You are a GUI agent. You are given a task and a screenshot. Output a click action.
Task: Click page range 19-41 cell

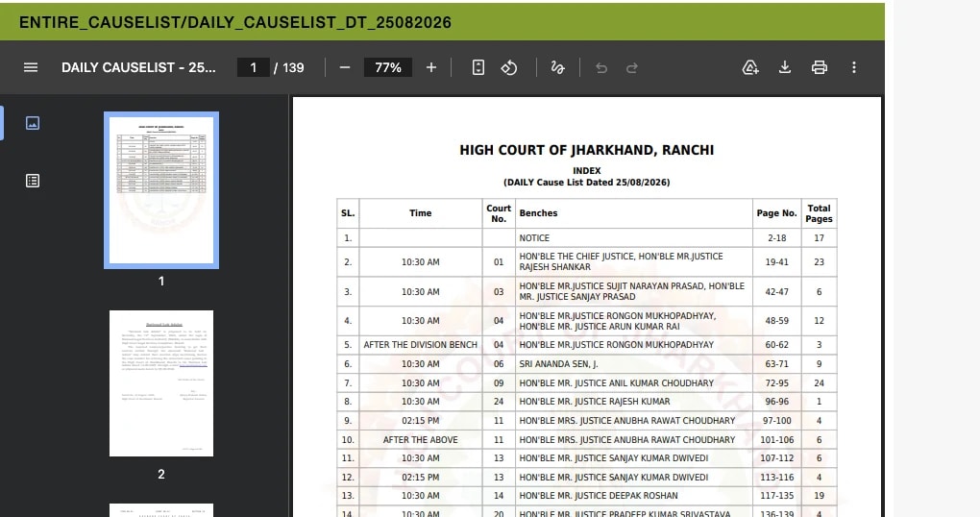click(777, 262)
